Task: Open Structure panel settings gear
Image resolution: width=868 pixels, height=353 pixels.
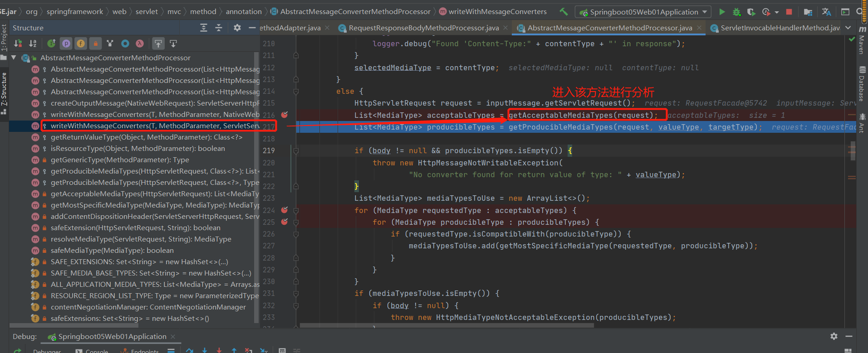Action: 237,28
